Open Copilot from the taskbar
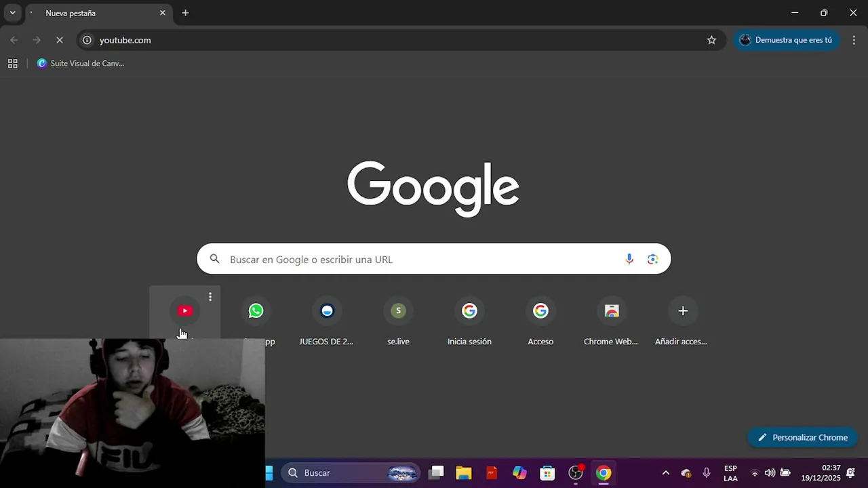 [519, 472]
